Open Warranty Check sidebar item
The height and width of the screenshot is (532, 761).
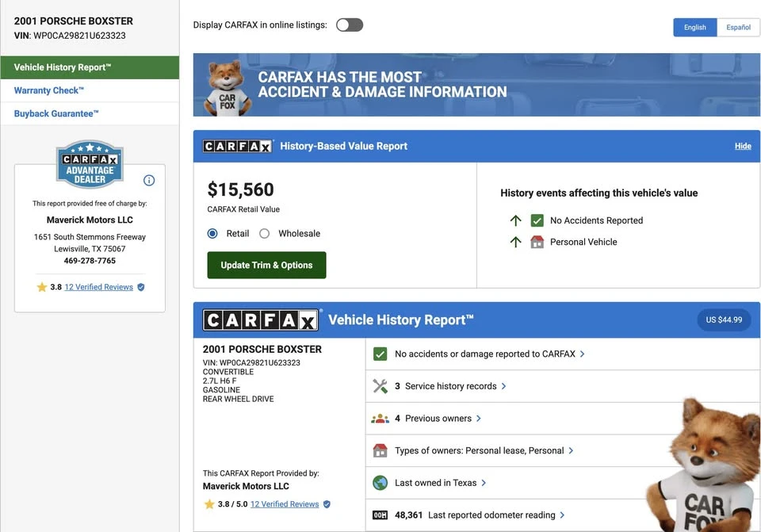[90, 90]
